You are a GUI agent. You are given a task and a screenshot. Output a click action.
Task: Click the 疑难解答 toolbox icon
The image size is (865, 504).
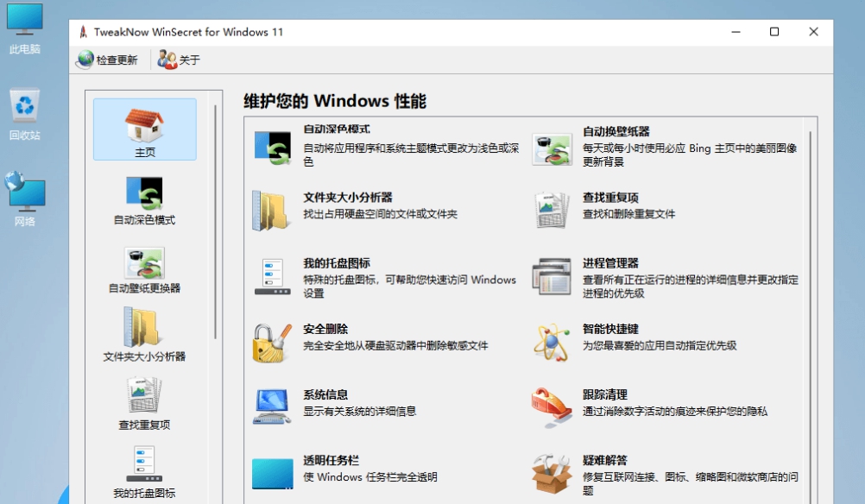point(552,473)
